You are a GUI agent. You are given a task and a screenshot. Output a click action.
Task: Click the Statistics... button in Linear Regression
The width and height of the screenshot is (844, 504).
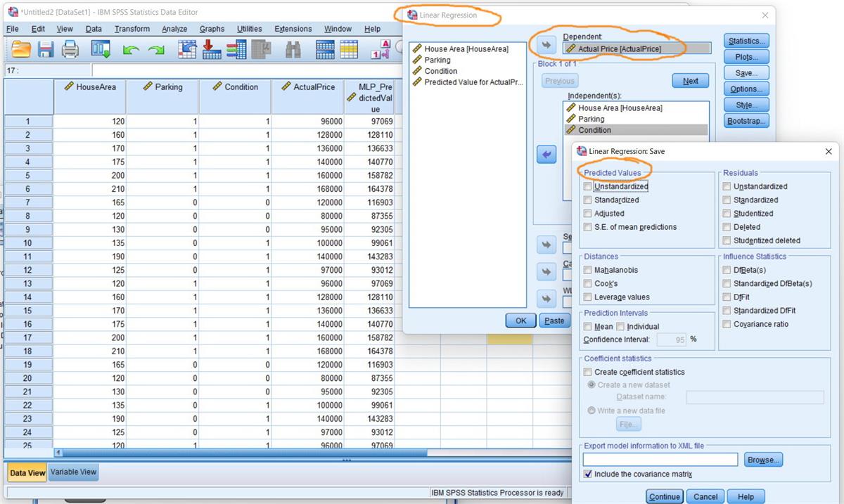pos(746,41)
